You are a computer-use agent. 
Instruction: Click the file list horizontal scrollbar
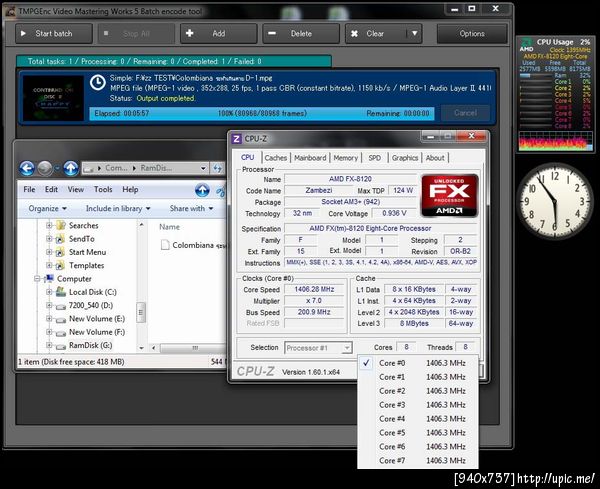(192, 348)
